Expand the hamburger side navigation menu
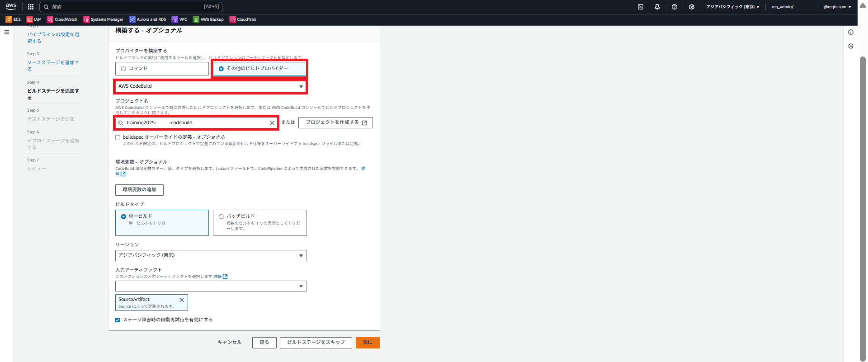 point(7,32)
